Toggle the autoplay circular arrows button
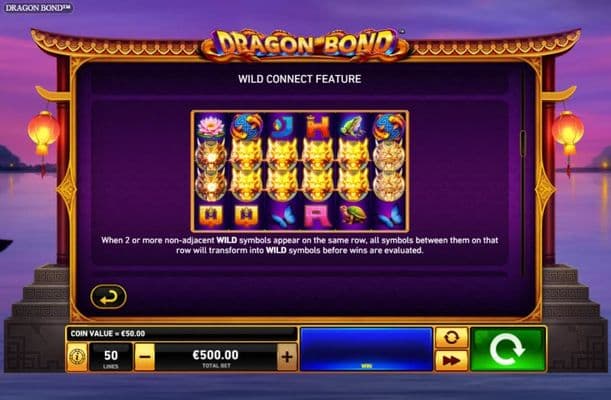The height and width of the screenshot is (400, 611). [x=451, y=337]
